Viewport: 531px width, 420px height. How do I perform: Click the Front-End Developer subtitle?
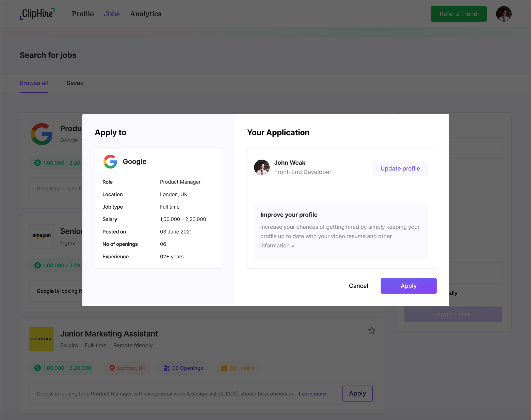303,172
